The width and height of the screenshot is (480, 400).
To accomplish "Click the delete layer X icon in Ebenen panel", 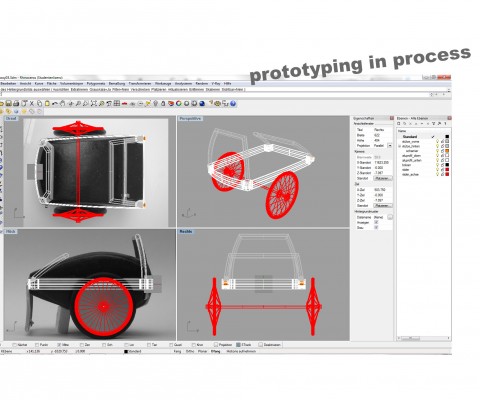I will (411, 124).
